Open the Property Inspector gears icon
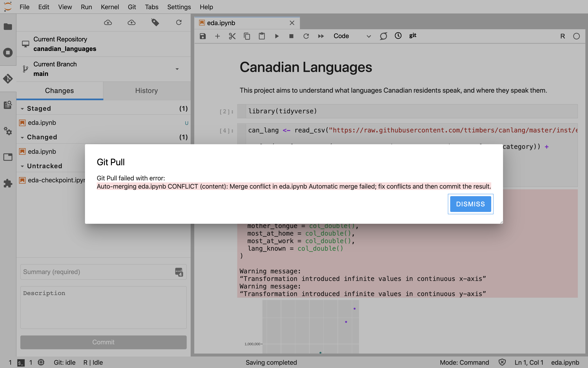The image size is (588, 368). click(8, 131)
